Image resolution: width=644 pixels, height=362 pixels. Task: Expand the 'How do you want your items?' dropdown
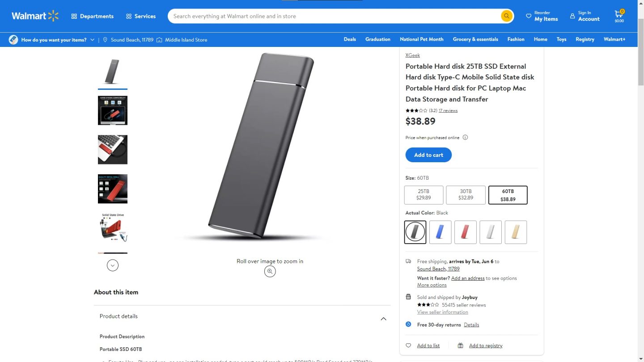click(92, 40)
